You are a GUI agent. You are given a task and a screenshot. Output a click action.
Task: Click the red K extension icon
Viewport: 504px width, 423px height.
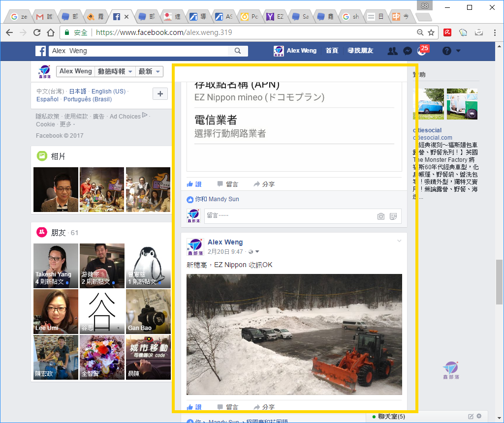(447, 32)
